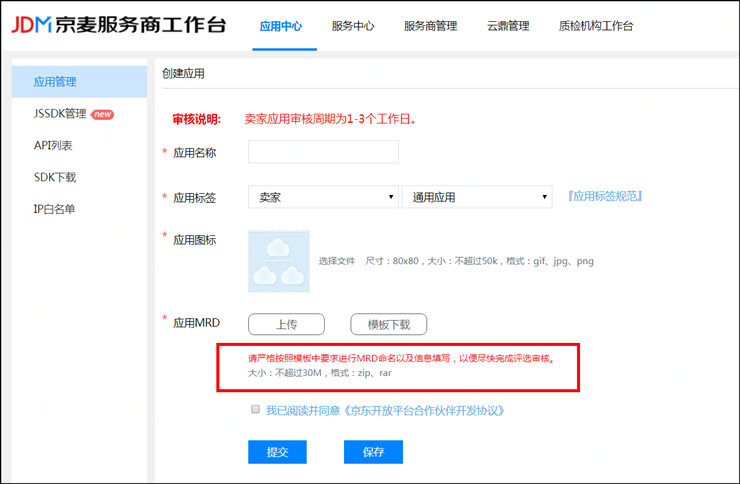
Task: Click the red MRD naming requirement notice
Action: (402, 359)
